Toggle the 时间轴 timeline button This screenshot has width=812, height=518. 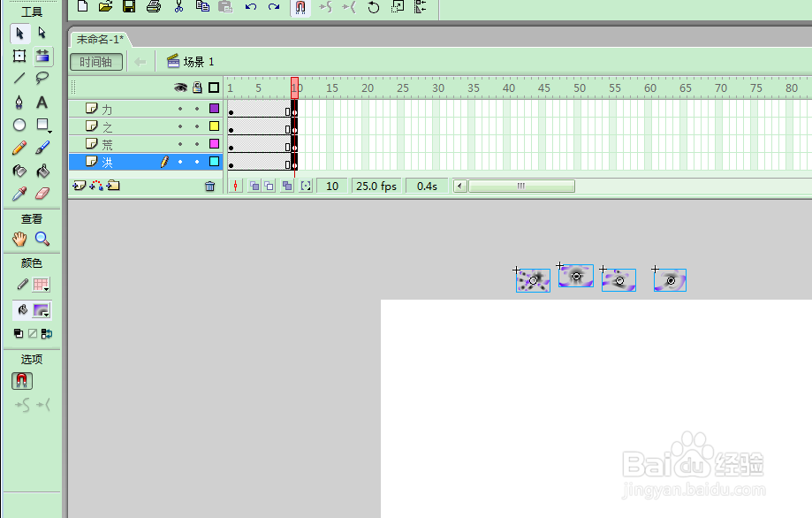[96, 62]
